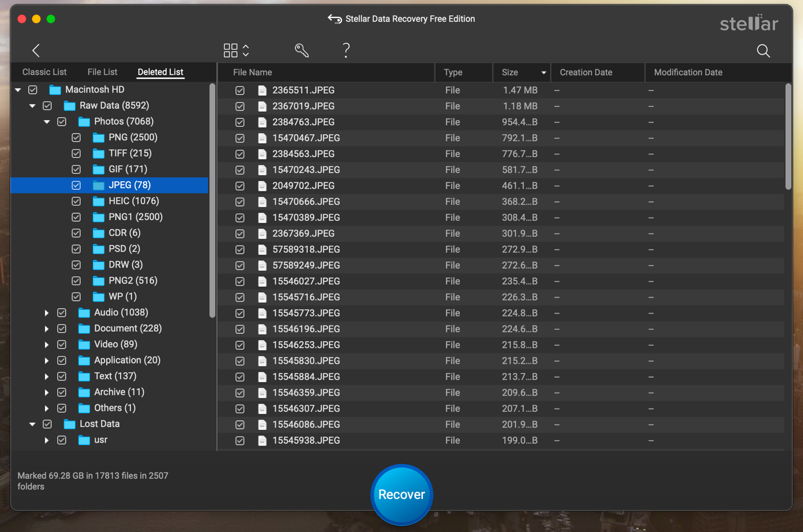Image resolution: width=803 pixels, height=532 pixels.
Task: Sort by the Size column header
Action: pyautogui.click(x=522, y=72)
